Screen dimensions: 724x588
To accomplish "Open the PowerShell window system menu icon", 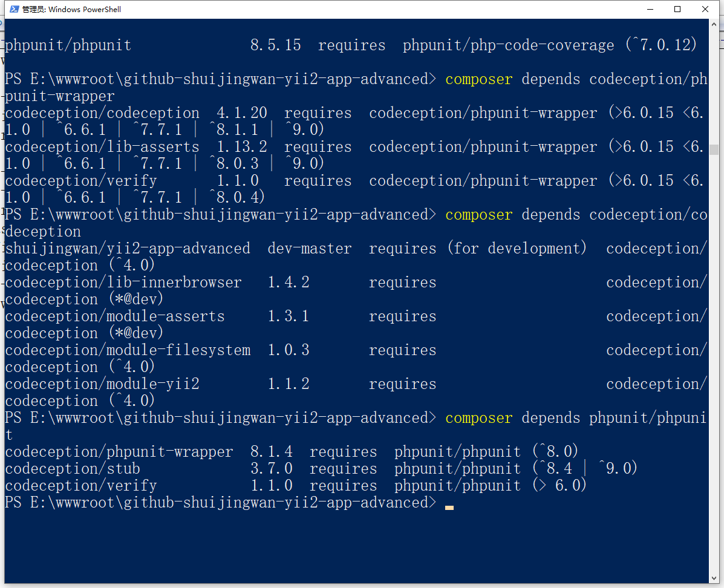I will 13,9.
